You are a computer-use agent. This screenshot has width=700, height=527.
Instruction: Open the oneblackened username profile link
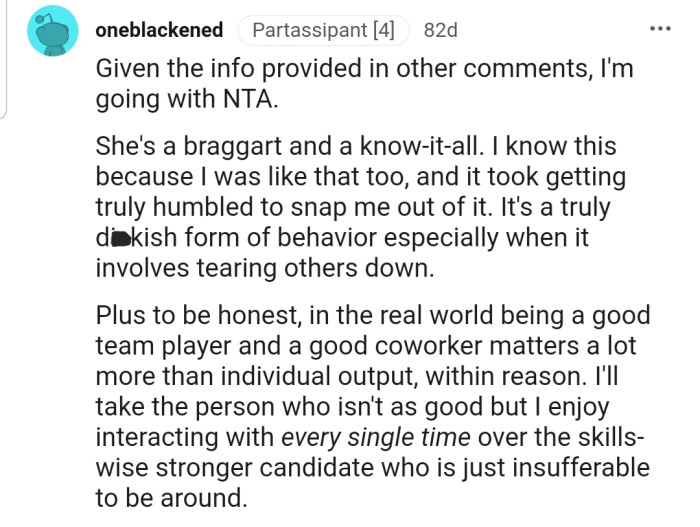(159, 30)
